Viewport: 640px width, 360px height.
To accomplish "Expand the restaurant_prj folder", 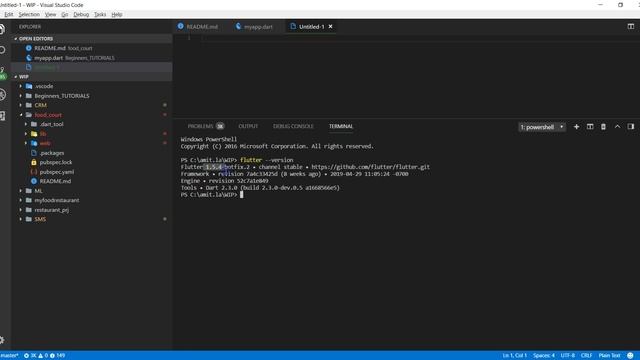I will 51,210.
